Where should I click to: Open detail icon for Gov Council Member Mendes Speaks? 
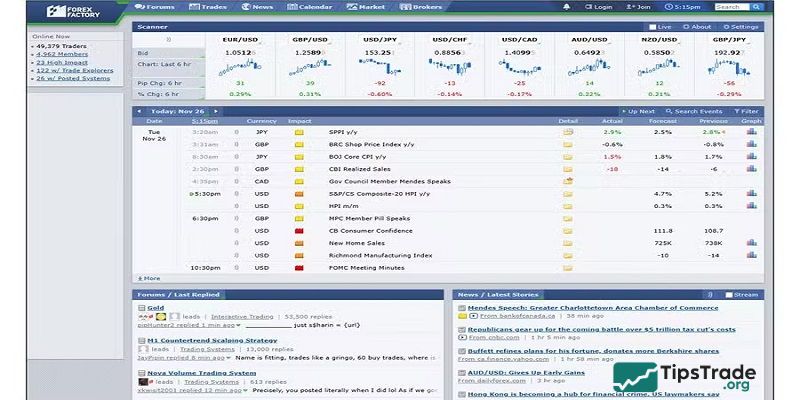click(568, 181)
